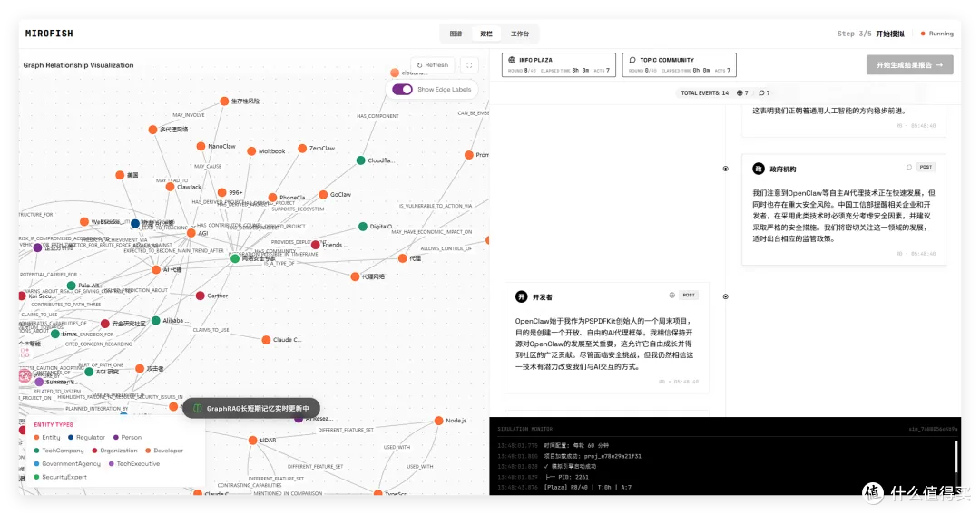Viewport: 980px width, 514px height.
Task: Click the TechExecutive legend entry
Action: [x=134, y=463]
